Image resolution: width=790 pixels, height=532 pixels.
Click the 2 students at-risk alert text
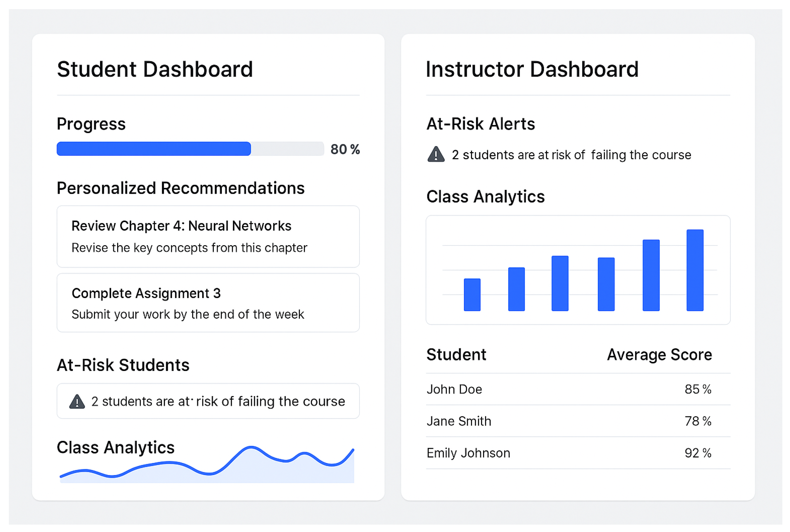coord(571,155)
